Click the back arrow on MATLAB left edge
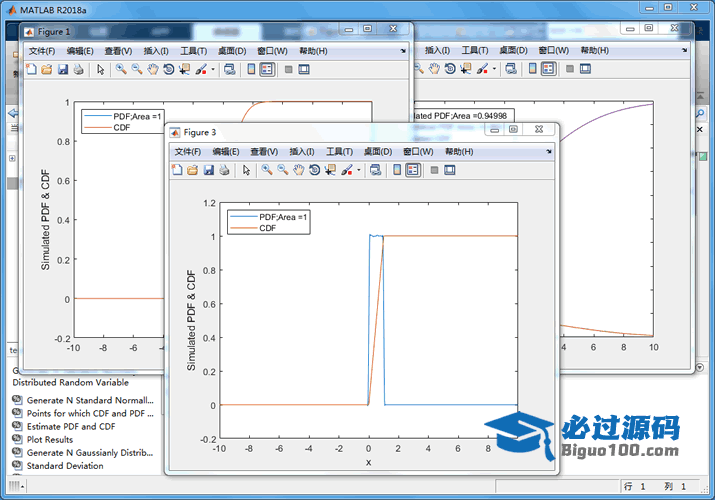Screen dimensions: 715x500 [13, 113]
